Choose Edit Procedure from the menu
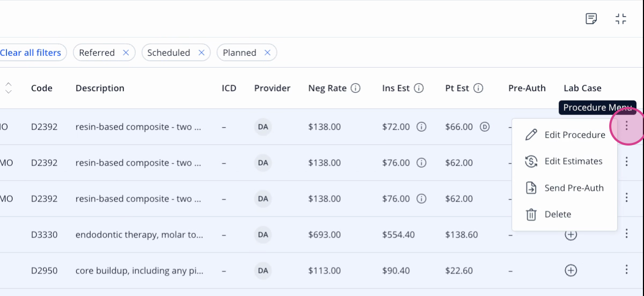 [x=565, y=135]
